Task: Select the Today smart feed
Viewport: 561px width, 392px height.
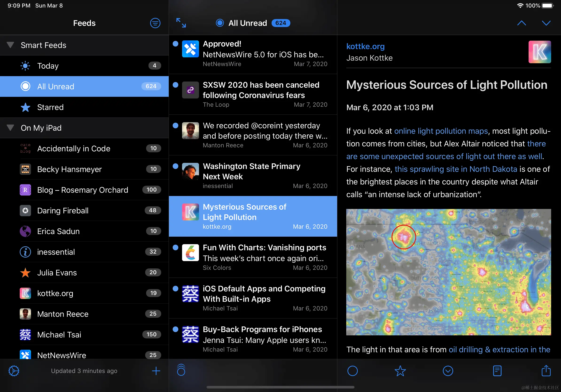Action: coord(84,66)
